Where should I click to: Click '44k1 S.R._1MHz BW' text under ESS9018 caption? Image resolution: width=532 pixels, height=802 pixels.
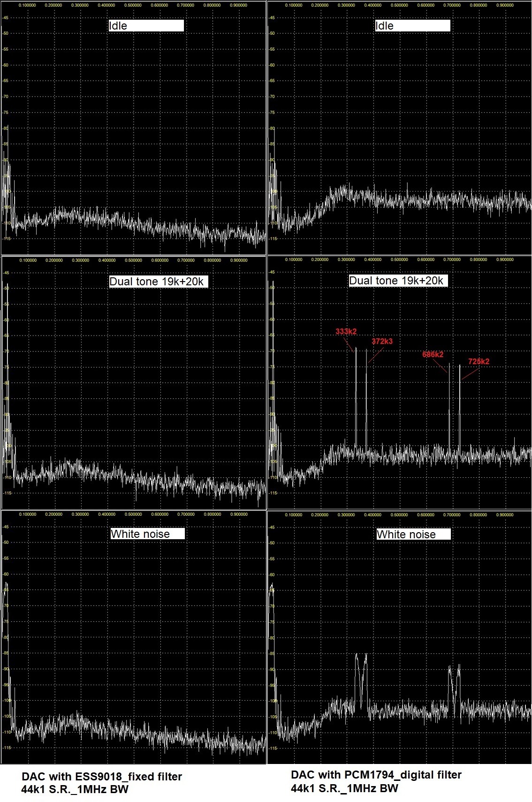click(x=75, y=789)
